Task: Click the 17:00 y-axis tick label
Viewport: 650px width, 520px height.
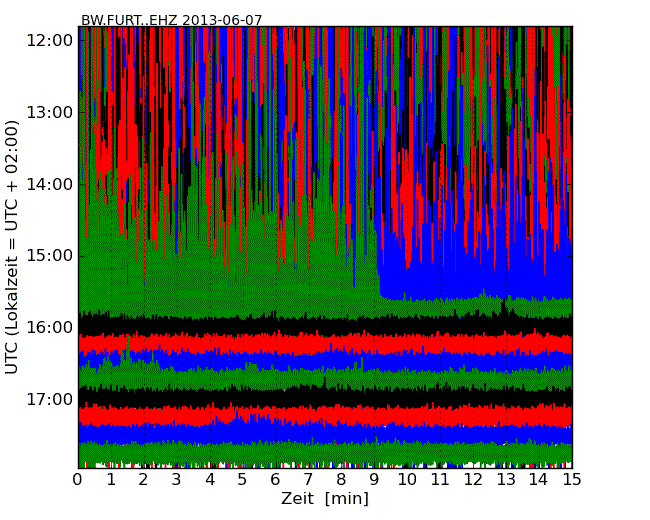Action: pyautogui.click(x=50, y=399)
